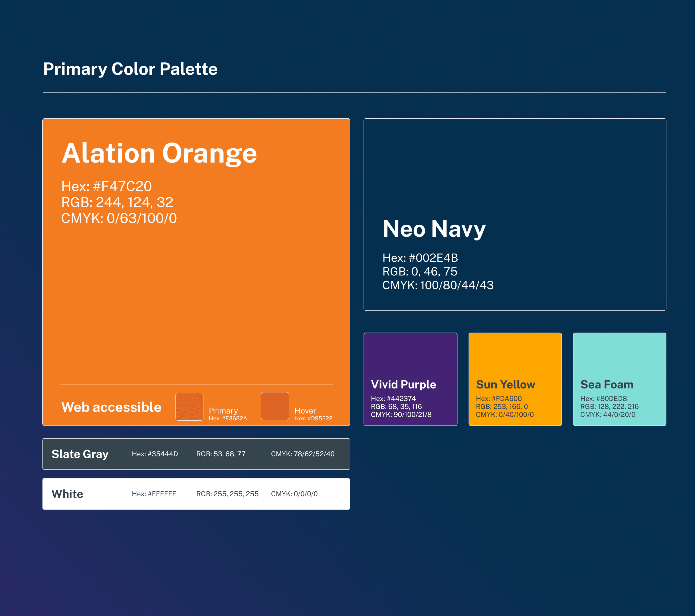Click the Hover hex code #D95F22
The width and height of the screenshot is (695, 616).
coord(313,418)
